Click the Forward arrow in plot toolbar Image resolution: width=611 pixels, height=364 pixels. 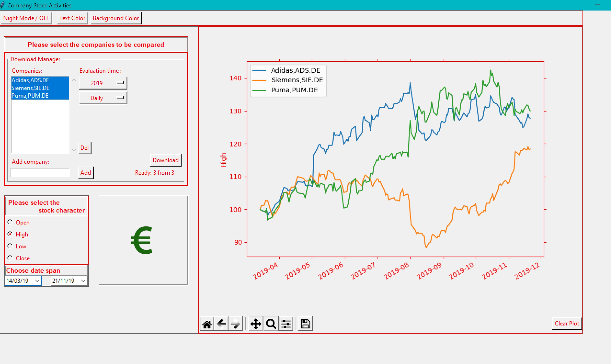click(235, 324)
